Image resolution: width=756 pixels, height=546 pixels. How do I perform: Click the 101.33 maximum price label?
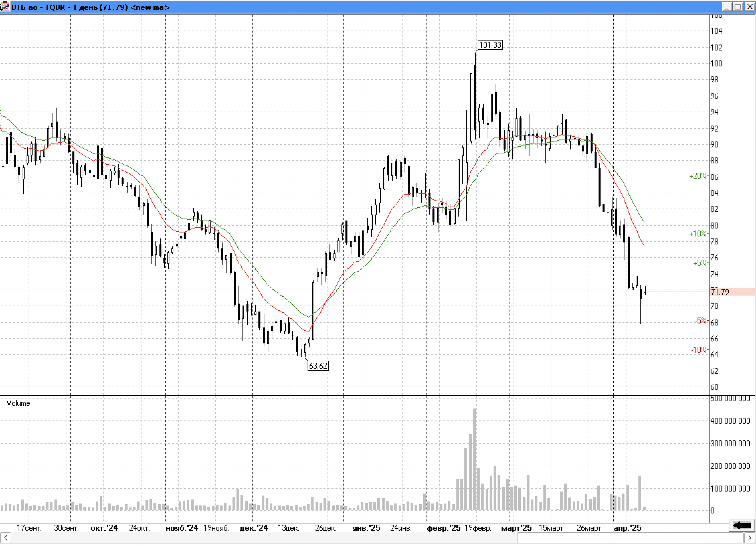tap(490, 45)
